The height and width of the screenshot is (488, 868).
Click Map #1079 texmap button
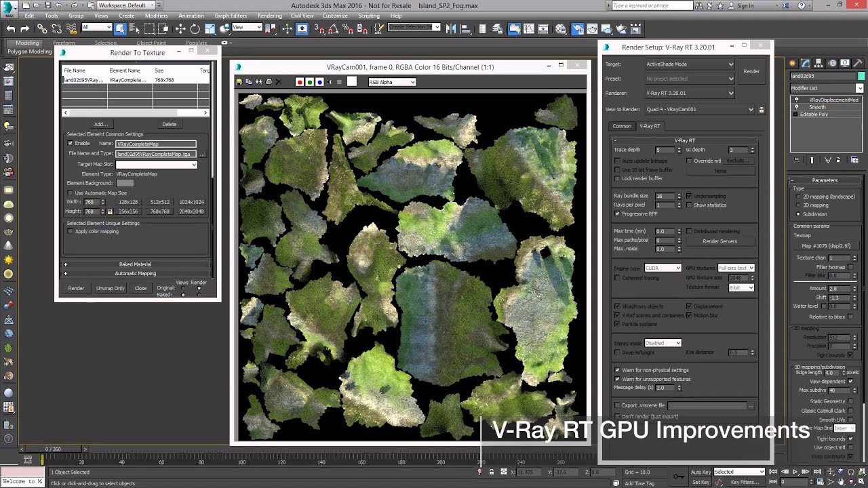click(x=826, y=245)
